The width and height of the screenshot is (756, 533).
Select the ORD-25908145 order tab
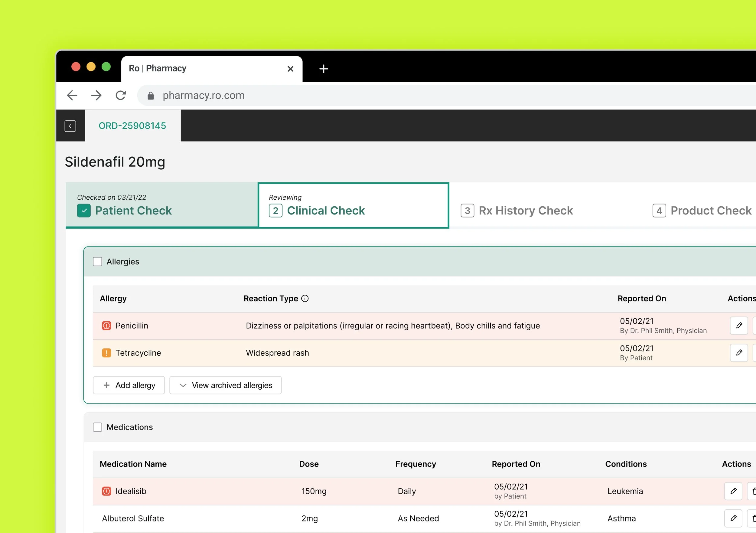tap(132, 126)
